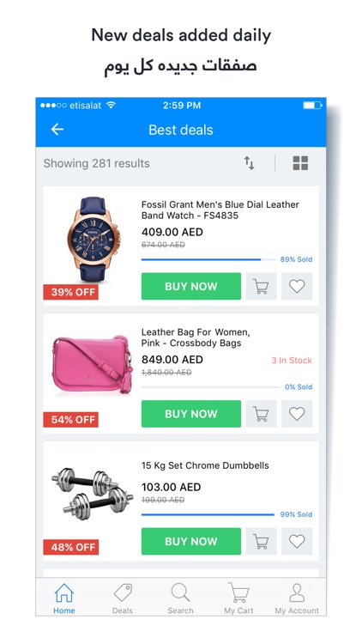This screenshot has height=644, width=362.
Task: Open the Home tab
Action: (64, 598)
